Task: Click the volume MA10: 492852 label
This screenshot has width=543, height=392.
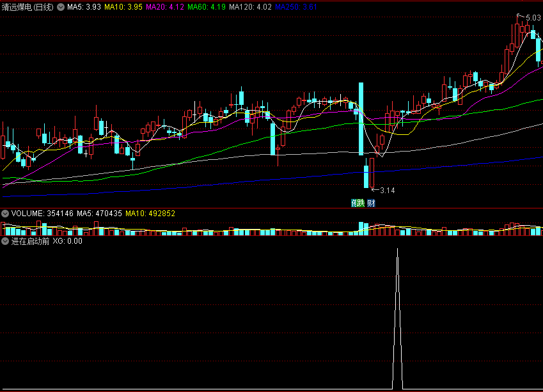Action: pos(150,214)
